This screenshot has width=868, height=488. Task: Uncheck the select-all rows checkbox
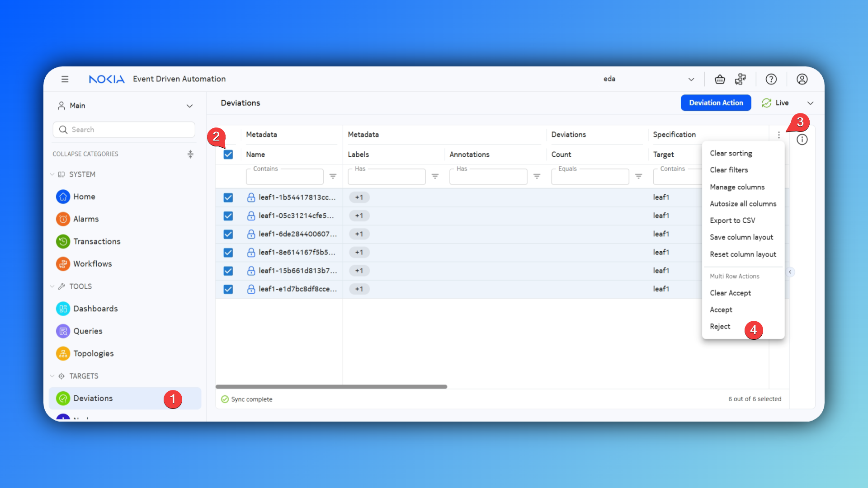[x=228, y=155]
